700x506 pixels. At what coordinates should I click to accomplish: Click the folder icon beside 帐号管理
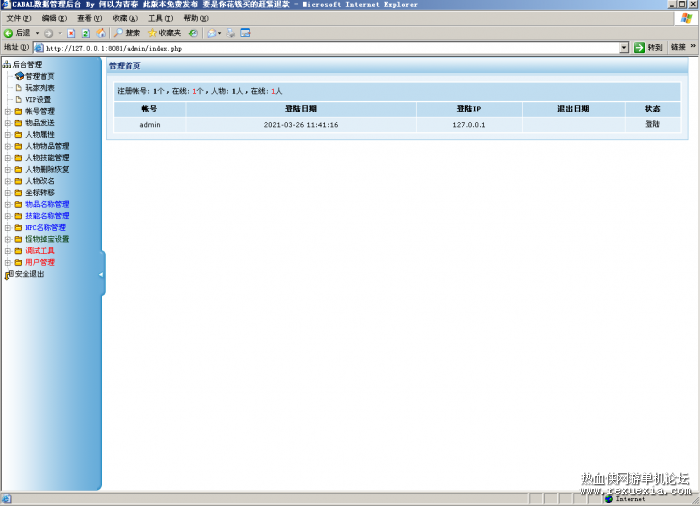(18, 111)
